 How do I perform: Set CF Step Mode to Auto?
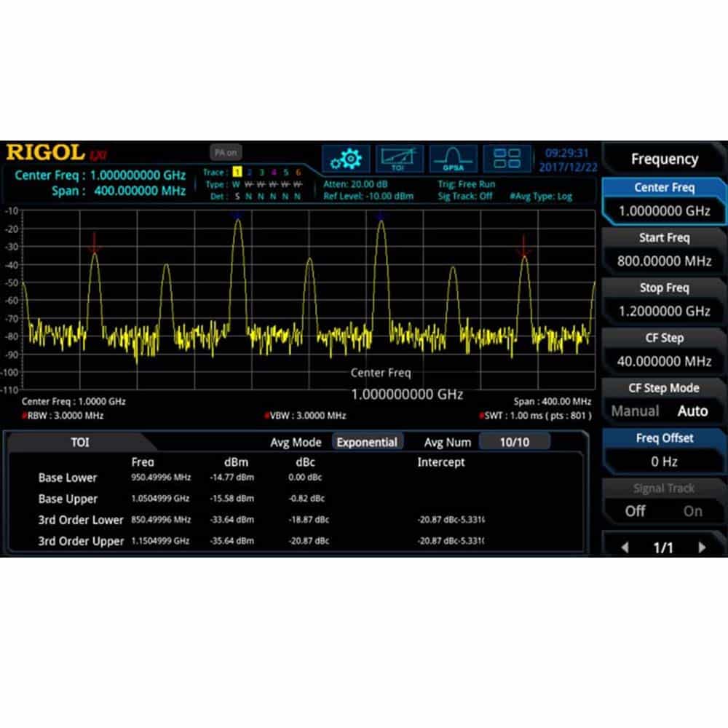693,411
